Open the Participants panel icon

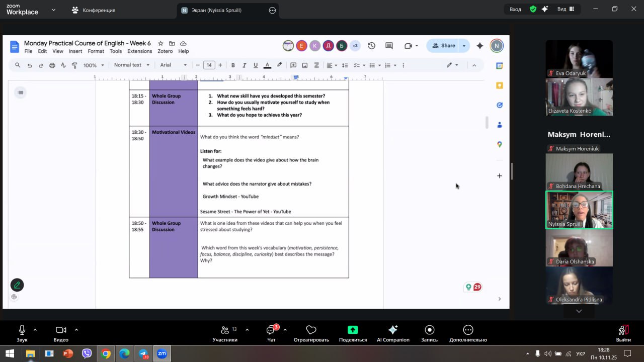[x=225, y=330]
